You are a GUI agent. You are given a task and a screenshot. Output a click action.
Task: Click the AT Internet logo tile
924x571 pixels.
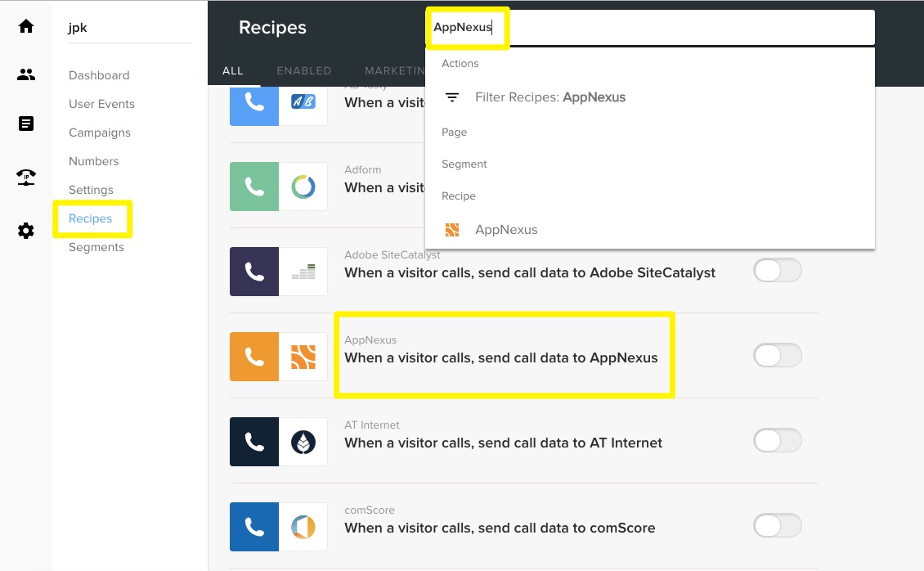click(x=303, y=442)
